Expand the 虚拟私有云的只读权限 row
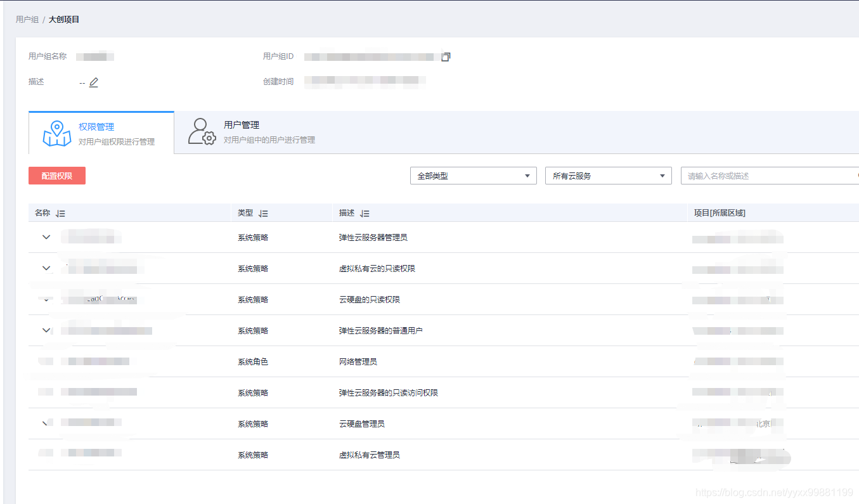This screenshot has width=859, height=504. pos(46,268)
